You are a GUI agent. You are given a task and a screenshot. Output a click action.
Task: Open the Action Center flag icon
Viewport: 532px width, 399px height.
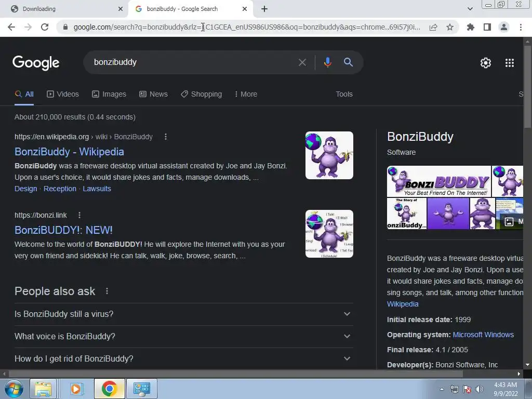[x=467, y=390]
